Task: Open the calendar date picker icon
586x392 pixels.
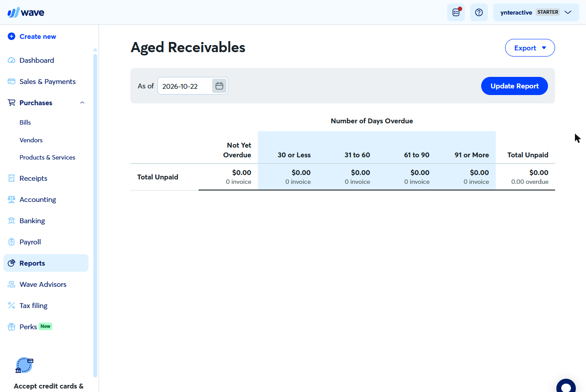Action: [219, 86]
